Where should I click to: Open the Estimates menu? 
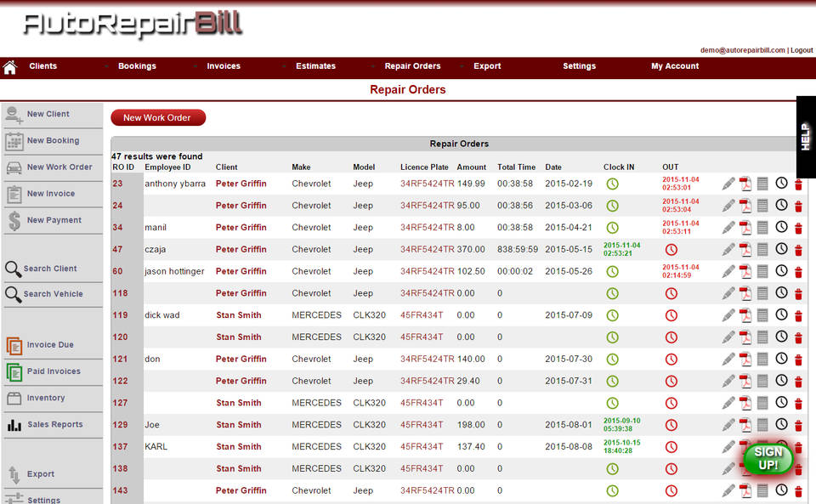tap(315, 66)
